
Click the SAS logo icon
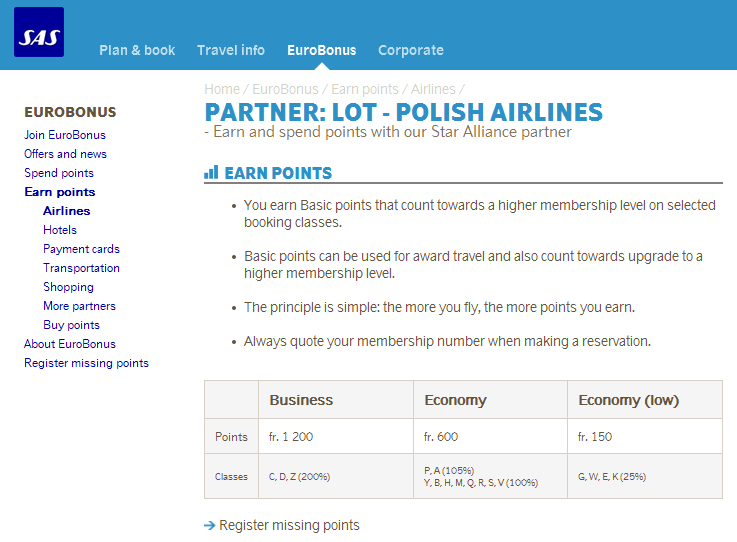click(39, 33)
